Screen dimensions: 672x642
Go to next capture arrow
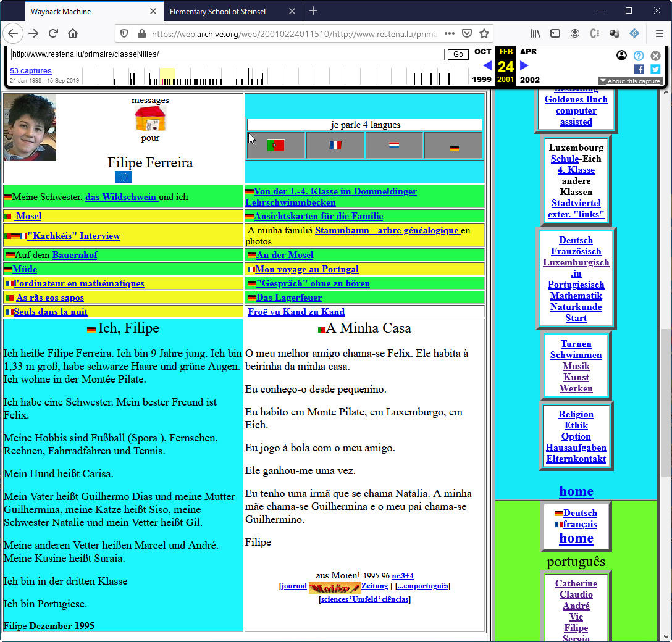[524, 65]
